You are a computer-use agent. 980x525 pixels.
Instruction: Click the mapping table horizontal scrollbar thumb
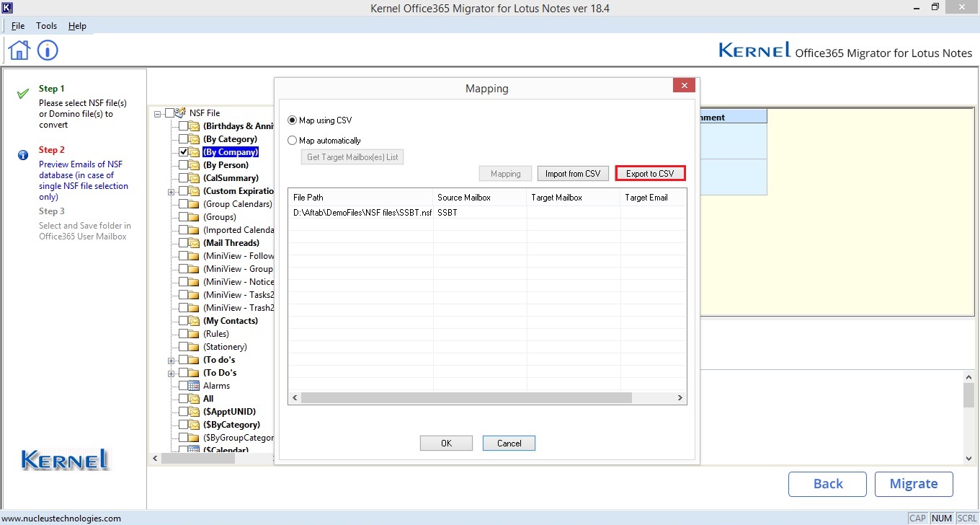(466, 398)
